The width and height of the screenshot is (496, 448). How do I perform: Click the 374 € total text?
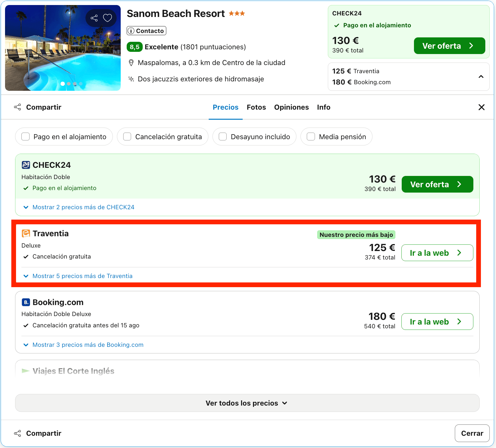click(380, 258)
